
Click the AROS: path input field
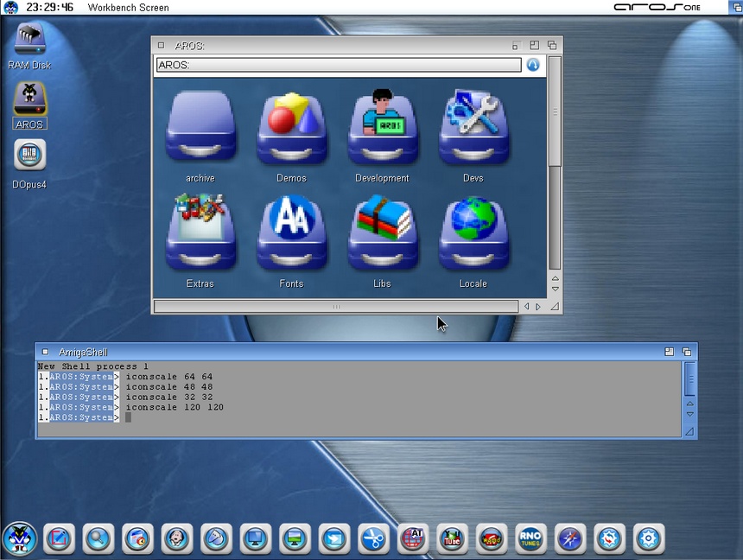[x=339, y=65]
